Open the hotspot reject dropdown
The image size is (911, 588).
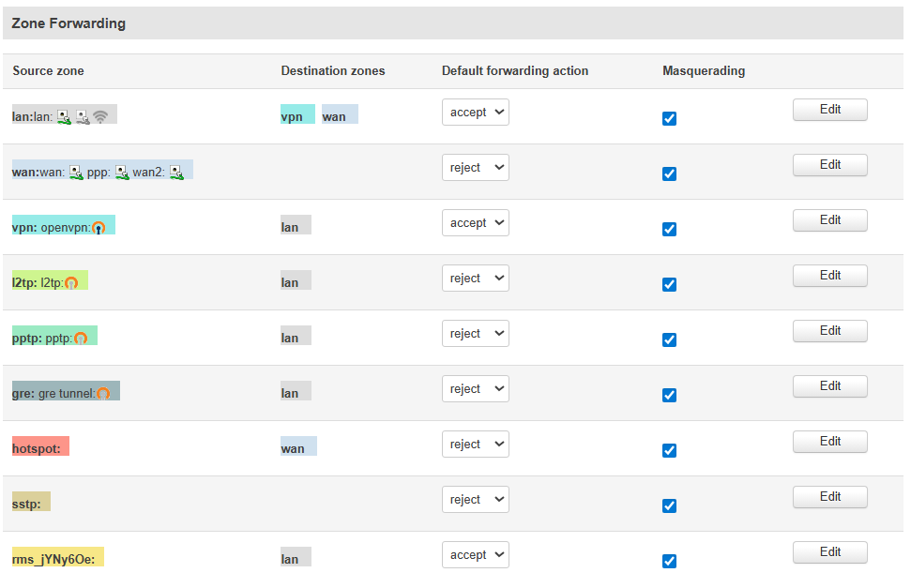point(476,444)
